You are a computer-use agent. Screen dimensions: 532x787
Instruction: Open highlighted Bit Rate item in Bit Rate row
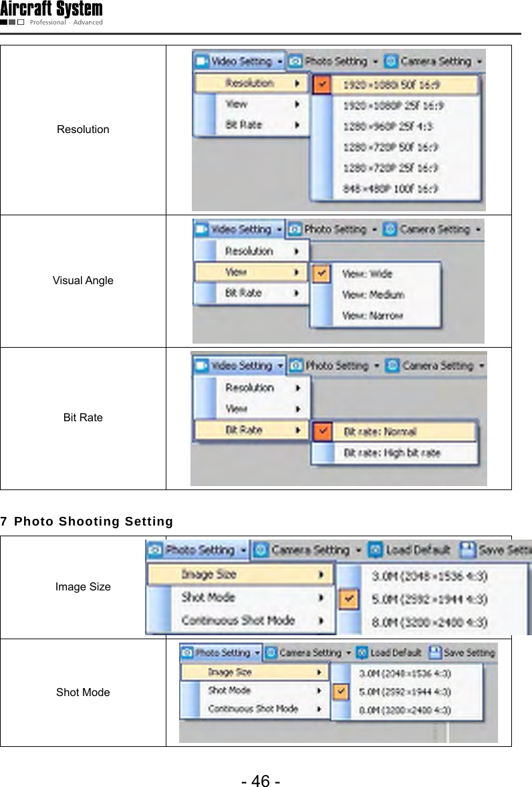point(251,430)
